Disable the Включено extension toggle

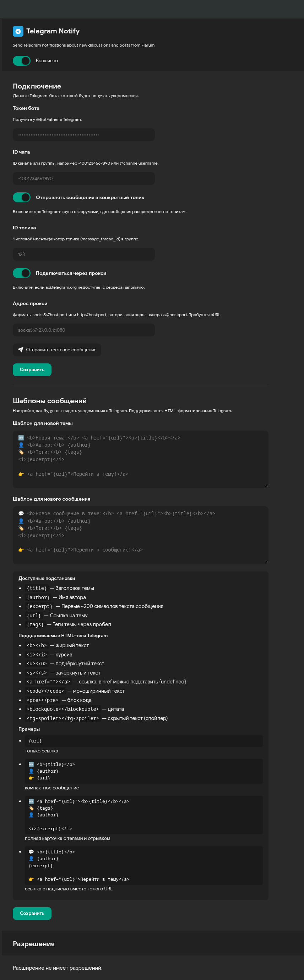point(22,61)
